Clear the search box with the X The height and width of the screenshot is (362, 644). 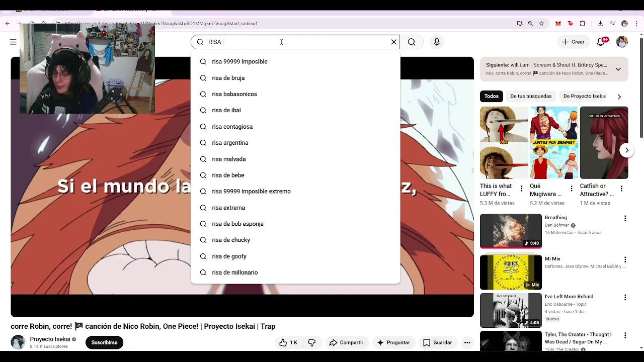pos(394,42)
